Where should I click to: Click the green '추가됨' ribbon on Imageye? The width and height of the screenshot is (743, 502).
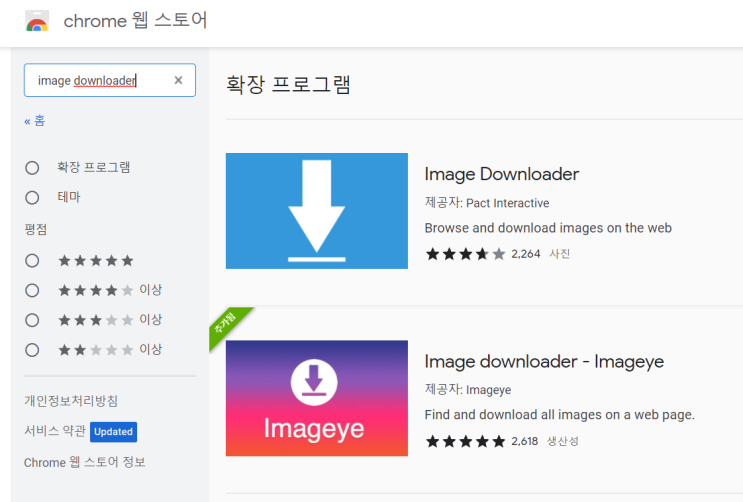click(x=227, y=324)
